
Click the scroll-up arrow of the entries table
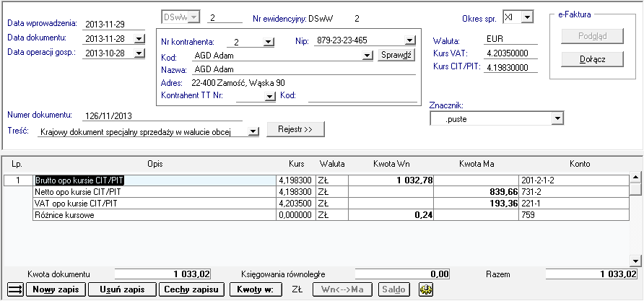636,176
